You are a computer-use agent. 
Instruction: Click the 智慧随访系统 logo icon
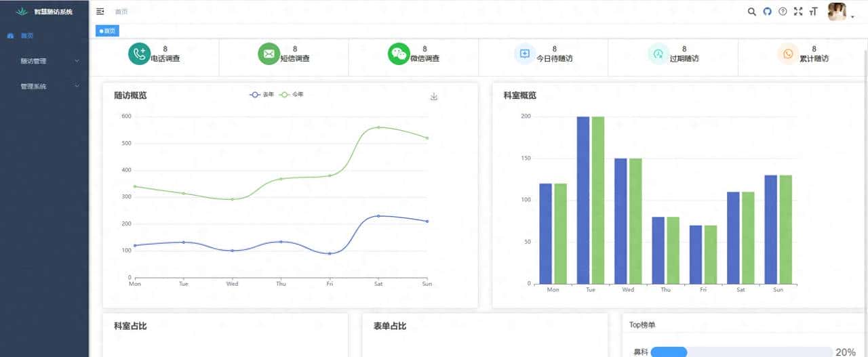coord(22,12)
